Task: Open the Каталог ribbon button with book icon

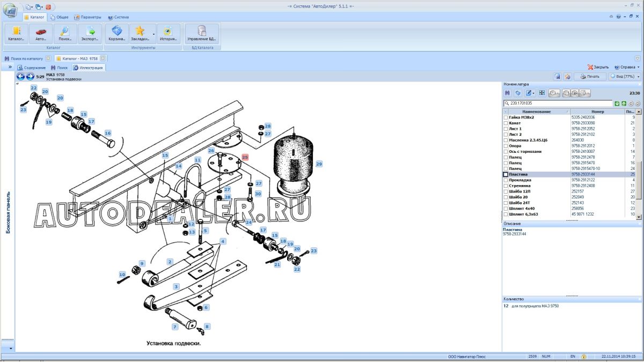Action: 16,33
